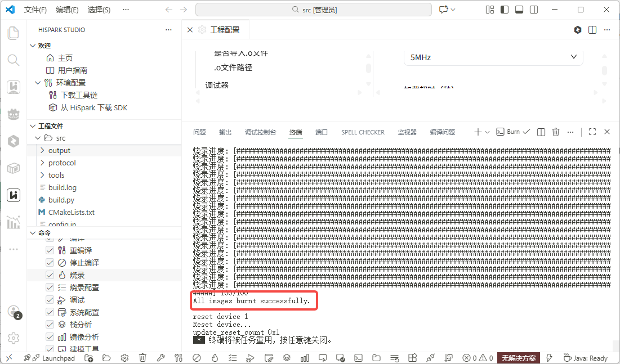Viewport: 620px width, 364px height.
Task: Expand the tools folder
Action: [42, 175]
